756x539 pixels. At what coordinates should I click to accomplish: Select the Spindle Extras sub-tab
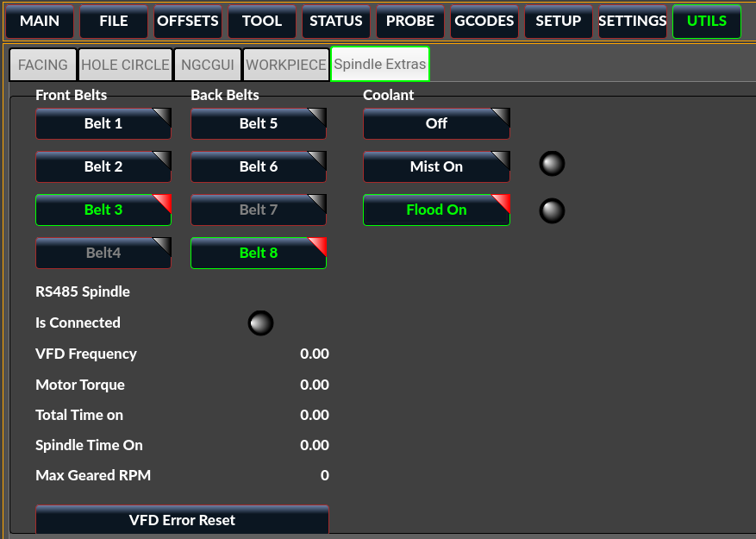pos(380,64)
